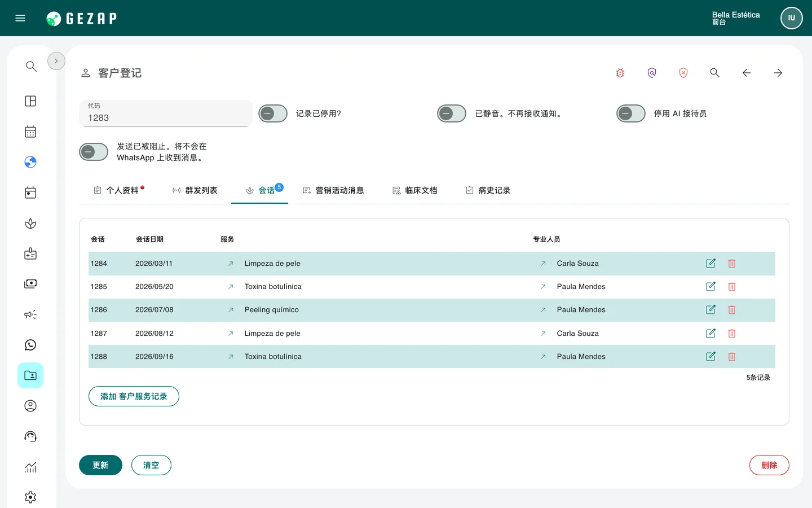Toggle the 记录已停用? switch
Screen dimensions: 812x508
(273, 113)
